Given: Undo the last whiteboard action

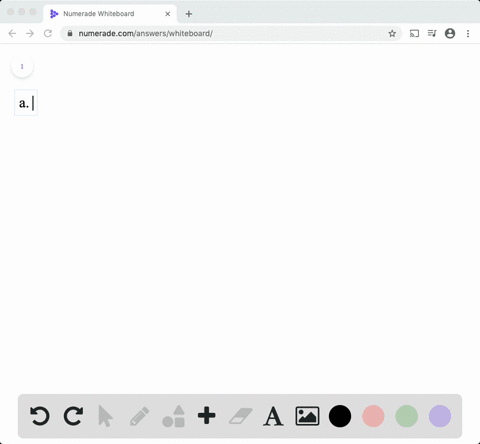Looking at the screenshot, I should point(40,416).
